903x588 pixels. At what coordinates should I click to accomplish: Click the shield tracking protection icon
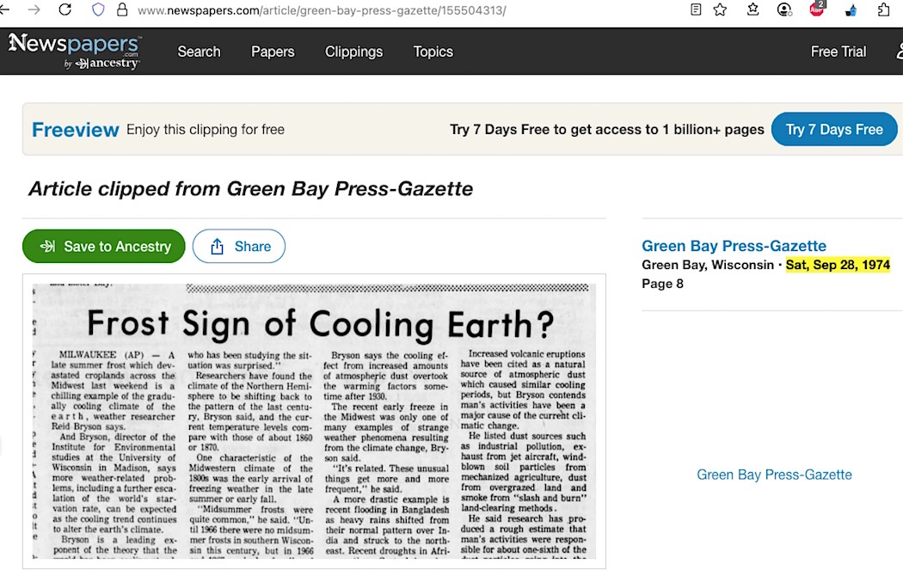[98, 10]
